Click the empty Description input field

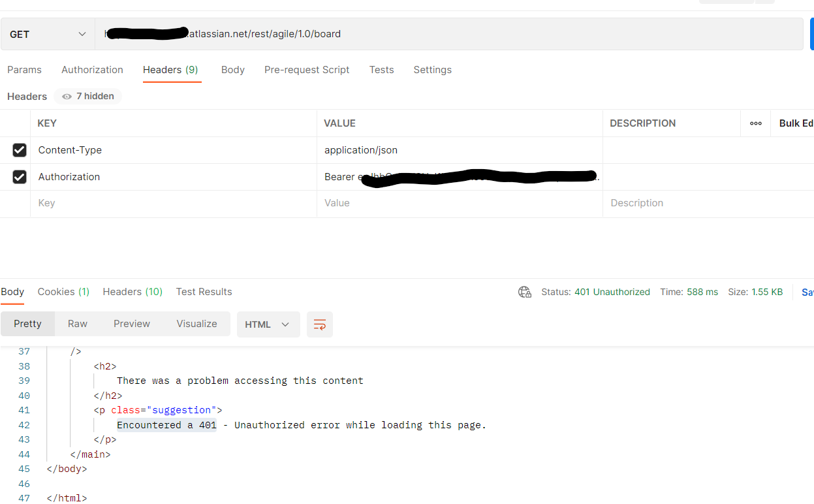pos(708,203)
